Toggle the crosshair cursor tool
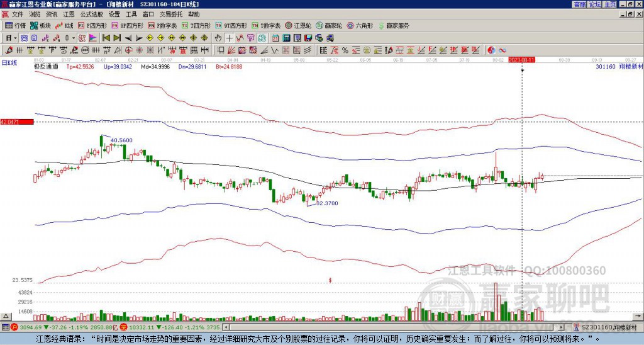644x345 pixels. click(x=229, y=38)
